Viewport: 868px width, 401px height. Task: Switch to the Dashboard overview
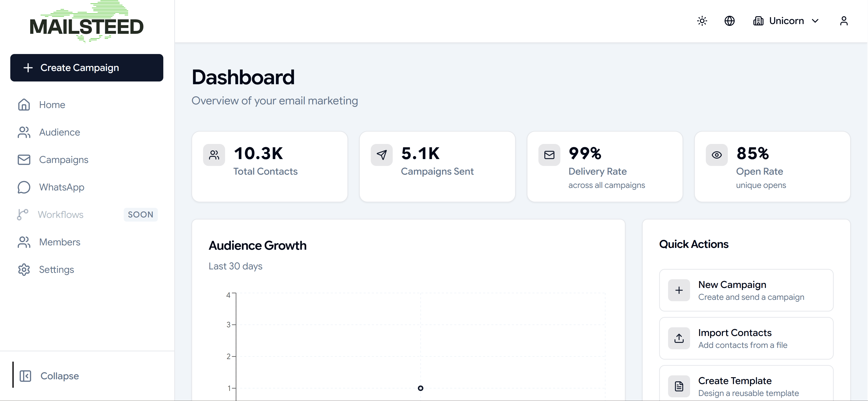pos(243,77)
